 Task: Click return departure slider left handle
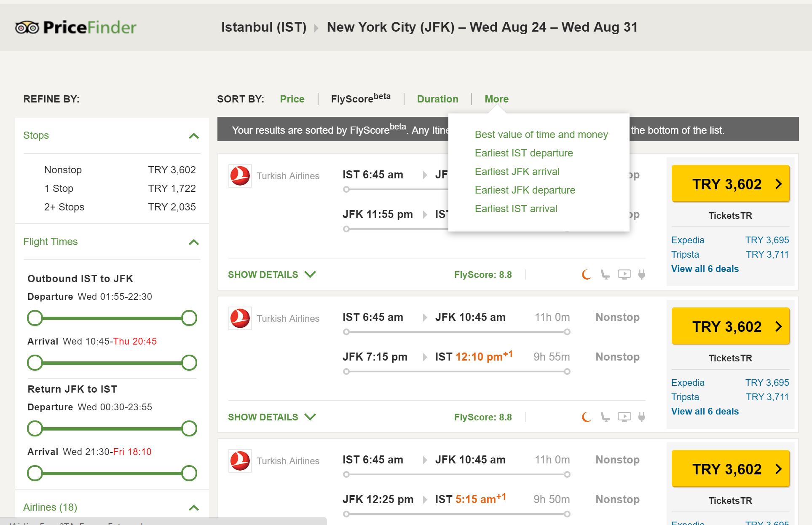(35, 428)
